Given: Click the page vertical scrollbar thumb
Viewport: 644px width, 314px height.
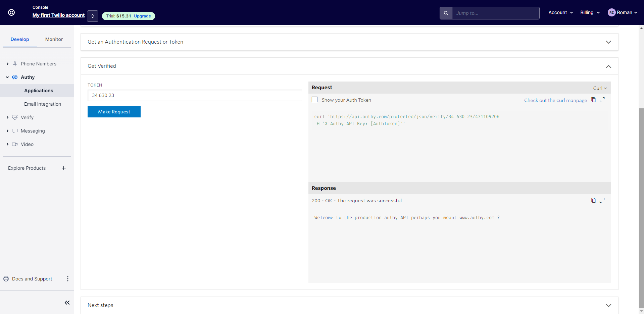Looking at the screenshot, I should (x=641, y=208).
